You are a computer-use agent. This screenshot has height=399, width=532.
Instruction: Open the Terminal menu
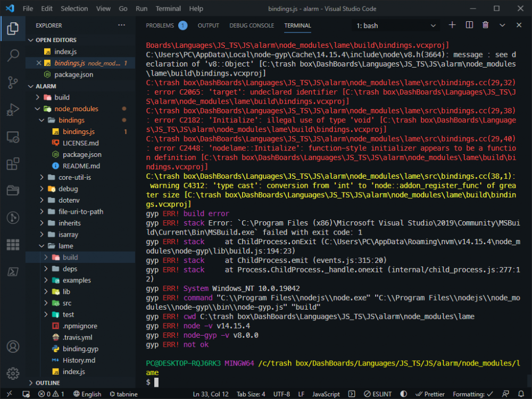point(168,9)
